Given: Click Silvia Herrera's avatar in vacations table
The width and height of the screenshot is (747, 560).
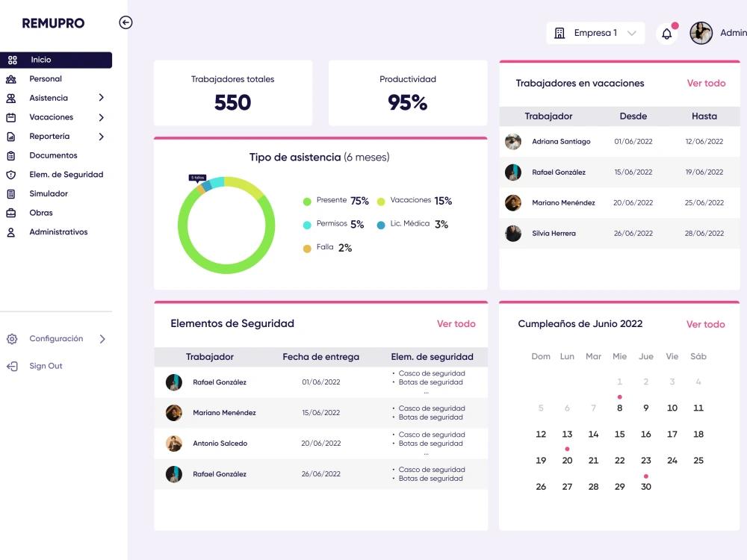Looking at the screenshot, I should [513, 233].
